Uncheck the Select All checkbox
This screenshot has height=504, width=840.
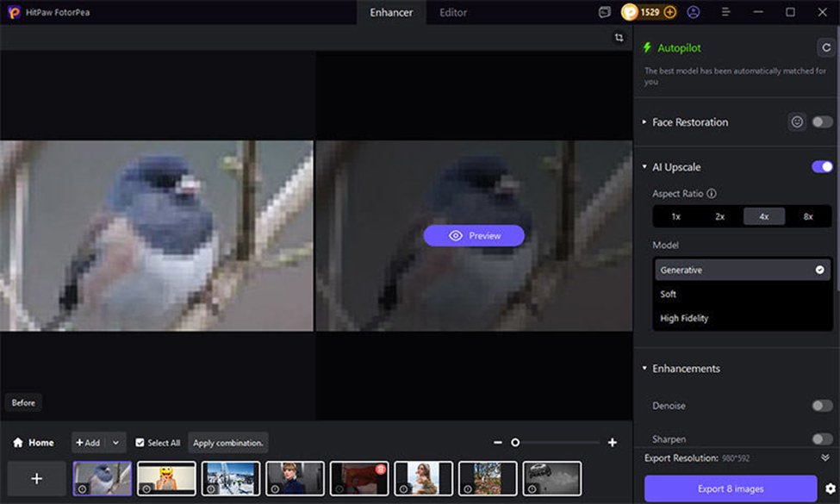click(x=141, y=442)
